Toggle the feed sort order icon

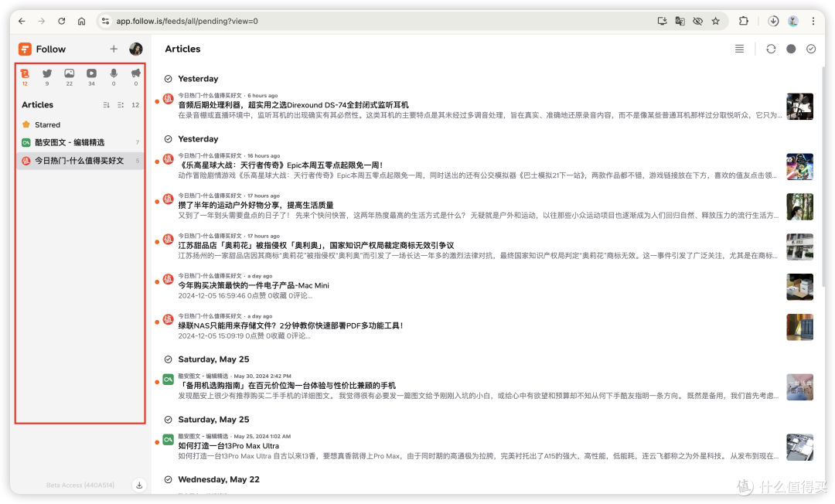click(106, 104)
